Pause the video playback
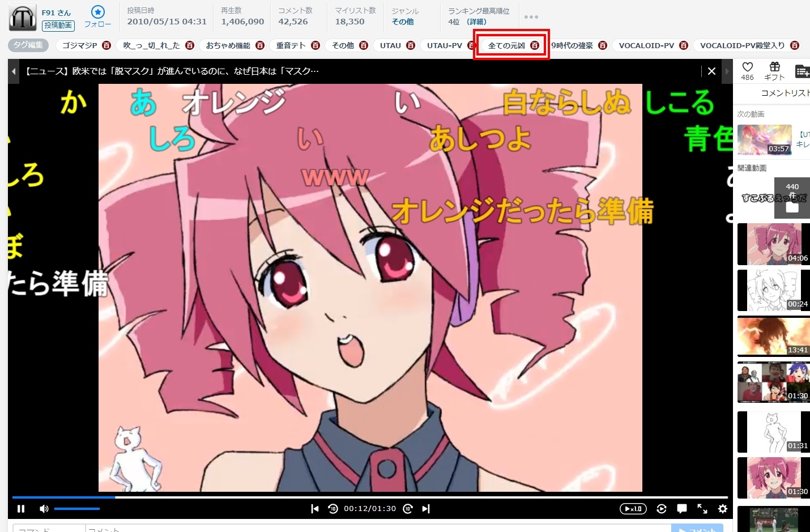This screenshot has height=532, width=810. coord(21,509)
